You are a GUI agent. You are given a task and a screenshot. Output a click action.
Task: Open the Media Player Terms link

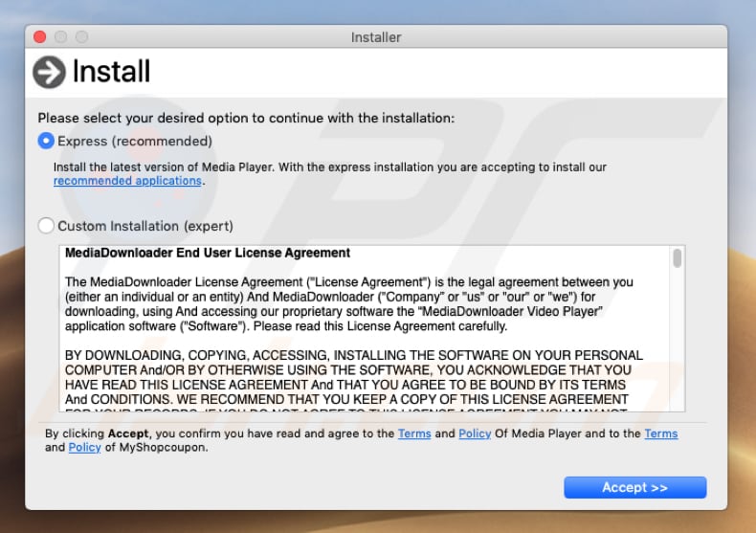pos(414,433)
